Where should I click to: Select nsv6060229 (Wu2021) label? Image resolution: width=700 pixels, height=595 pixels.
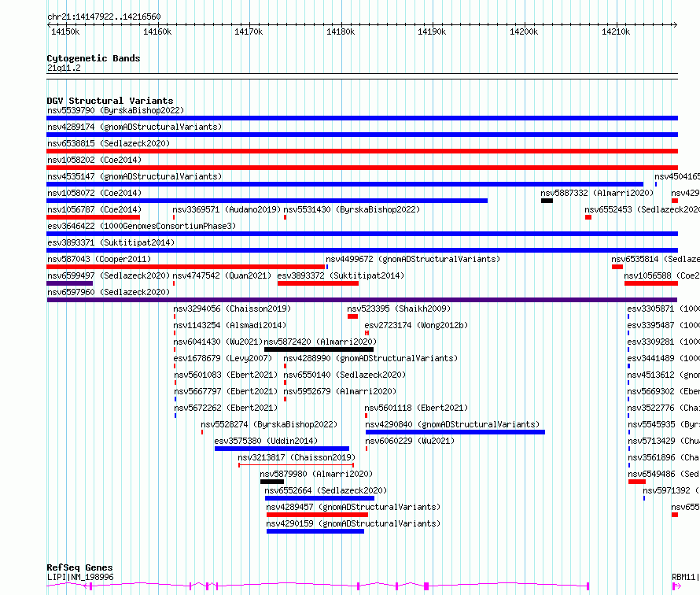point(410,441)
